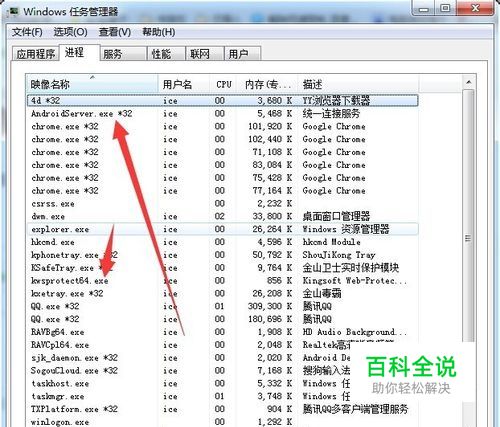Select the 4d *32 process row
Image resolution: width=500 pixels, height=427 pixels.
[x=223, y=100]
